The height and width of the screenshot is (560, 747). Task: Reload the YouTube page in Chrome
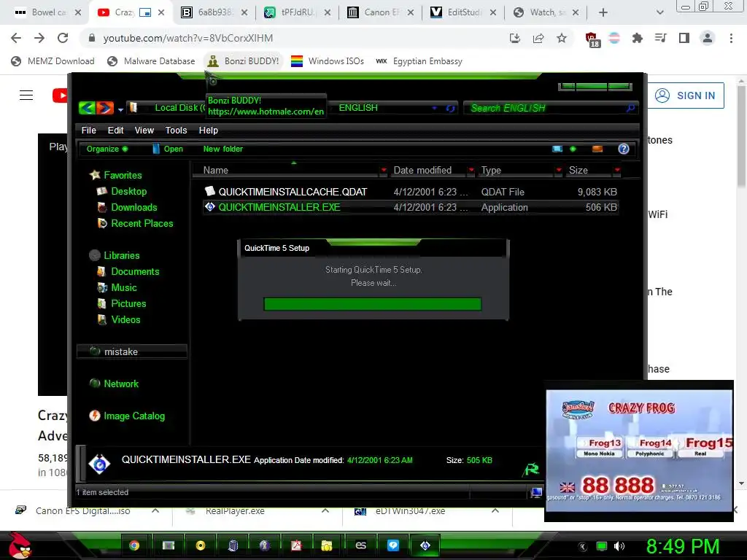pos(63,38)
